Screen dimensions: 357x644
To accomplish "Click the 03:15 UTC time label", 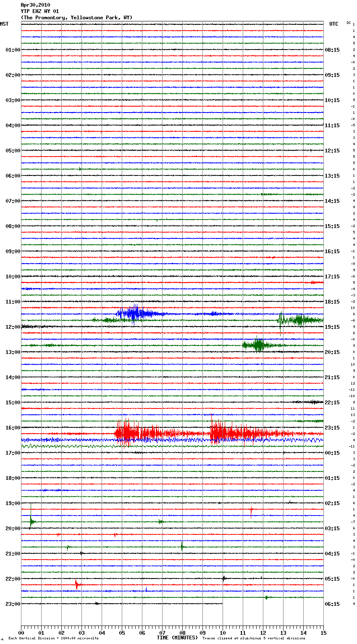I will [332, 529].
